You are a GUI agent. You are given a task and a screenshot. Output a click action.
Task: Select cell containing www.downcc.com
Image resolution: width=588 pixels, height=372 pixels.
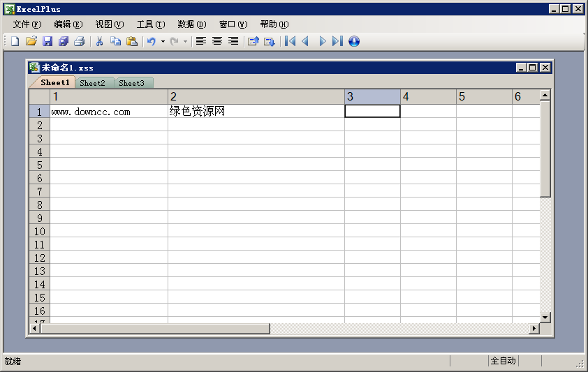coord(109,111)
